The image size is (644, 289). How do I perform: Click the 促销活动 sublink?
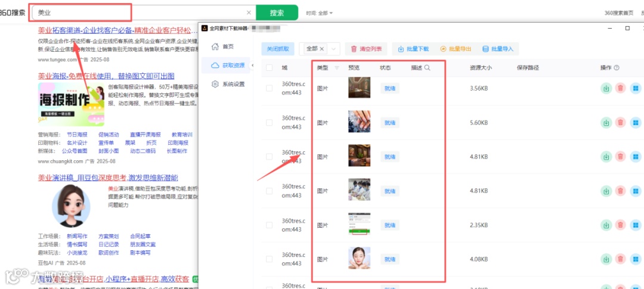tap(109, 135)
